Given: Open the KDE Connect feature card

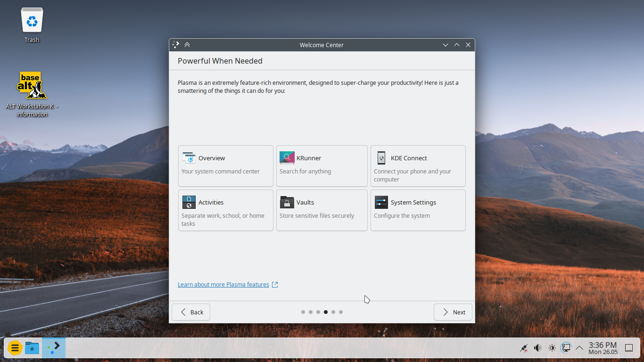Looking at the screenshot, I should 418,166.
